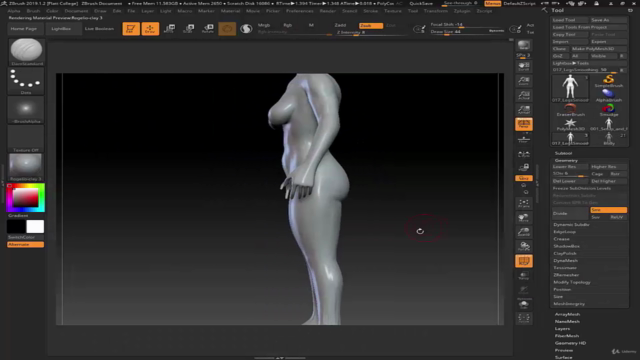Open the Document menu

(76, 11)
